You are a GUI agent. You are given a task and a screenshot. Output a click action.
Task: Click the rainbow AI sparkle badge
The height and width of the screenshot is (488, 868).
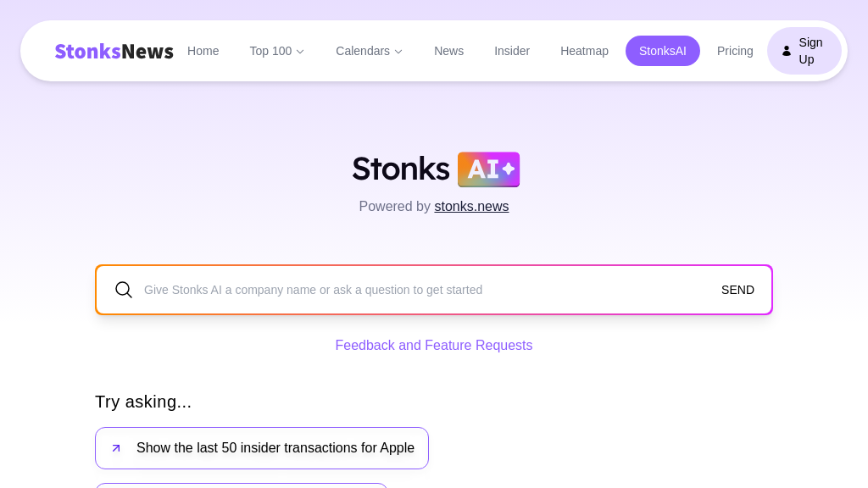(x=488, y=169)
